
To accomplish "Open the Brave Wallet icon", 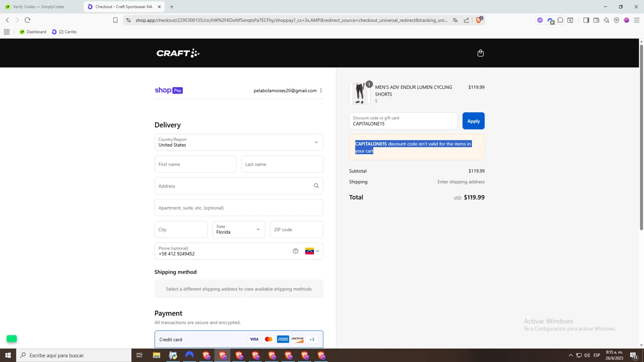I will pyautogui.click(x=596, y=20).
